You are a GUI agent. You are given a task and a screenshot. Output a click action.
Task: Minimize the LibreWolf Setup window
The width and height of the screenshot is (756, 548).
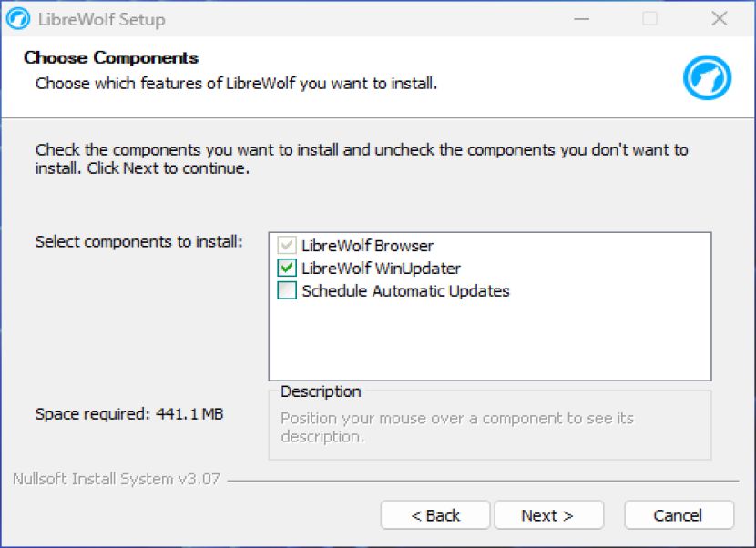pyautogui.click(x=581, y=19)
